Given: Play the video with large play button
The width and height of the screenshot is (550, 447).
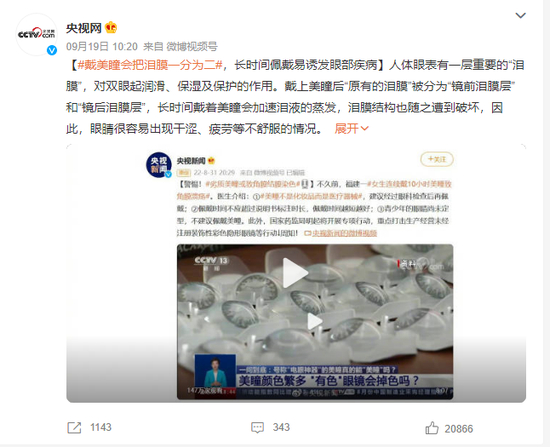Looking at the screenshot, I should pos(295,273).
